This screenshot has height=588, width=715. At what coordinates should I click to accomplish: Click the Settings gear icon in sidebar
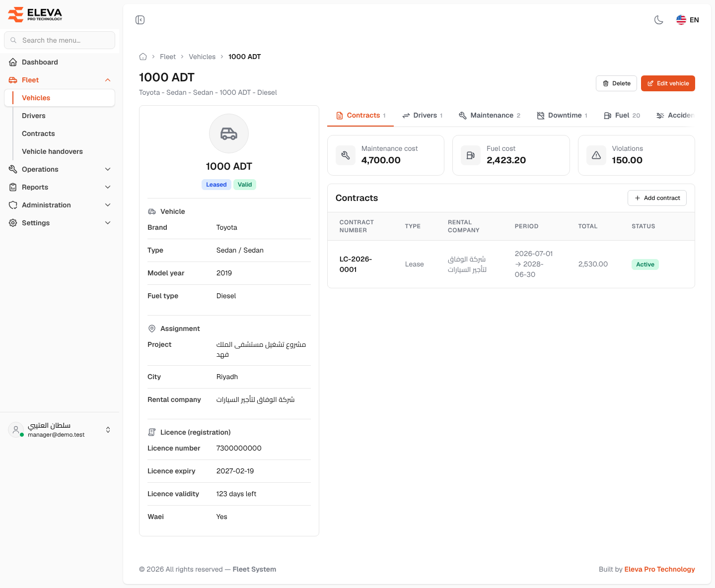13,223
